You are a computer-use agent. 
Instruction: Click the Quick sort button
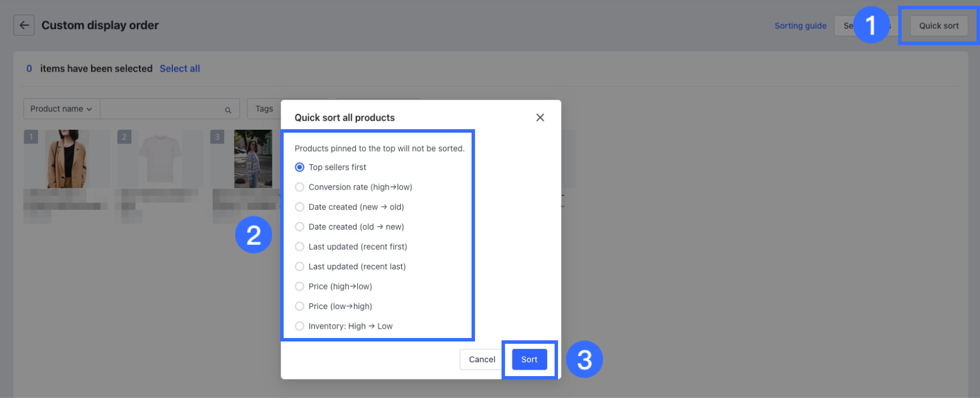(x=938, y=26)
